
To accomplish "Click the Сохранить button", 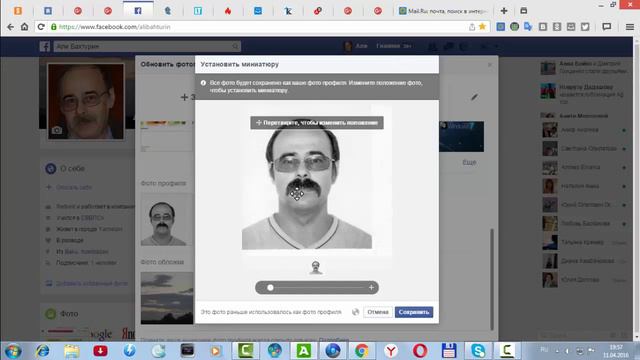I will (414, 312).
